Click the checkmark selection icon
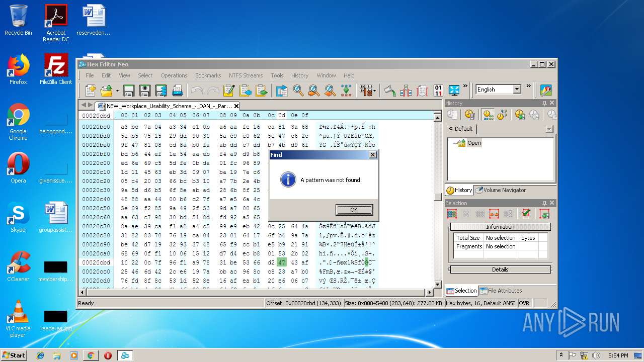644x362 pixels. pos(526,214)
